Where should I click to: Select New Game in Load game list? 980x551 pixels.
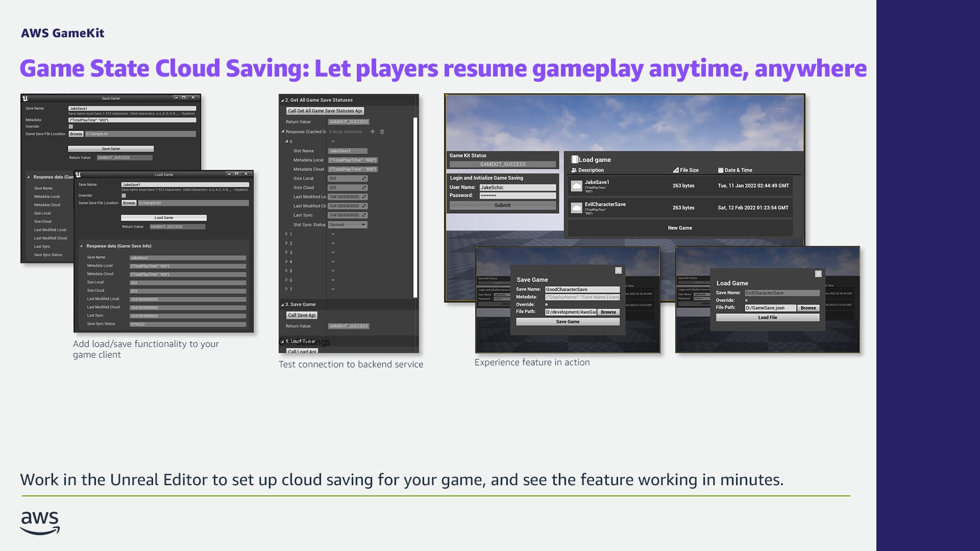point(679,228)
